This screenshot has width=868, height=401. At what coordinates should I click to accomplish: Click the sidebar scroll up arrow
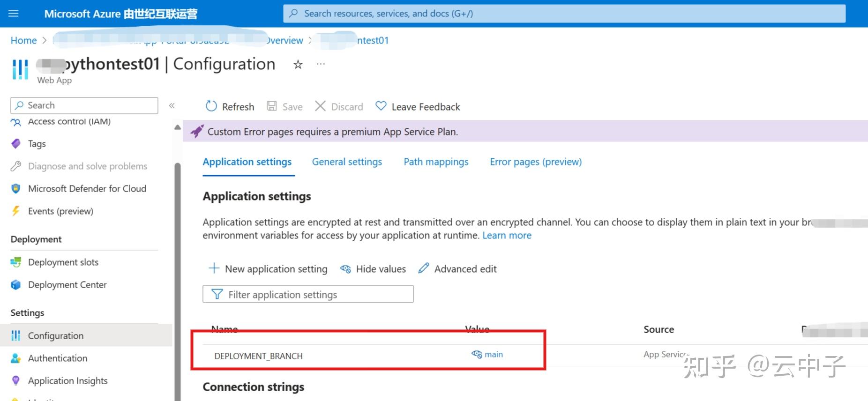tap(177, 127)
